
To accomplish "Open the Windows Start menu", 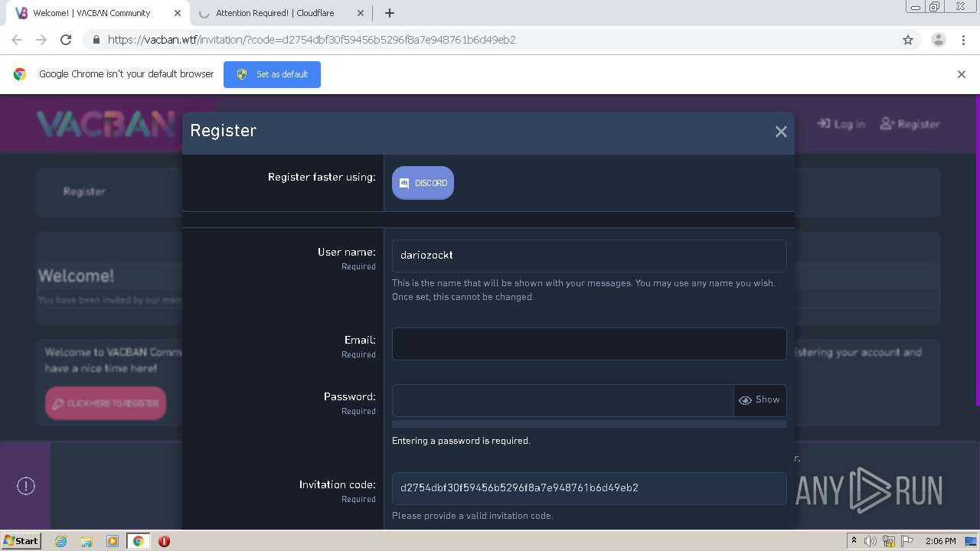I will [21, 541].
